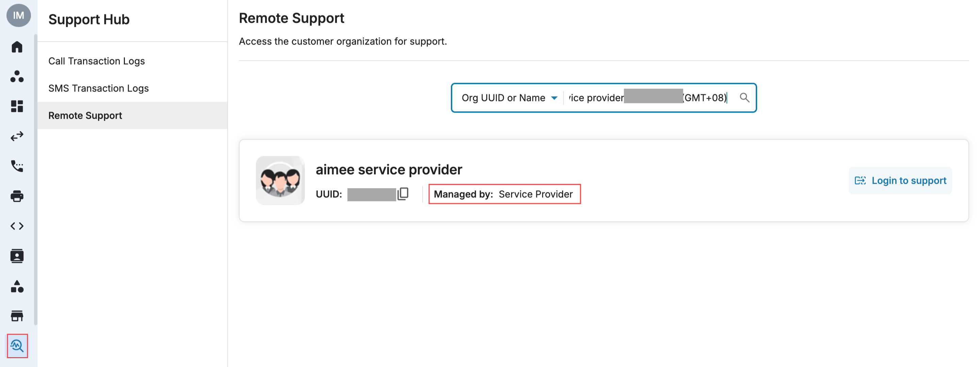Click the storefront marketplace icon

pos(17,316)
